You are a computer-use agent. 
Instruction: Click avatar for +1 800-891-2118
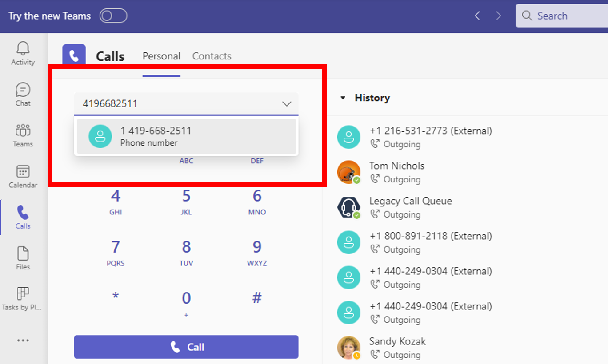click(348, 242)
